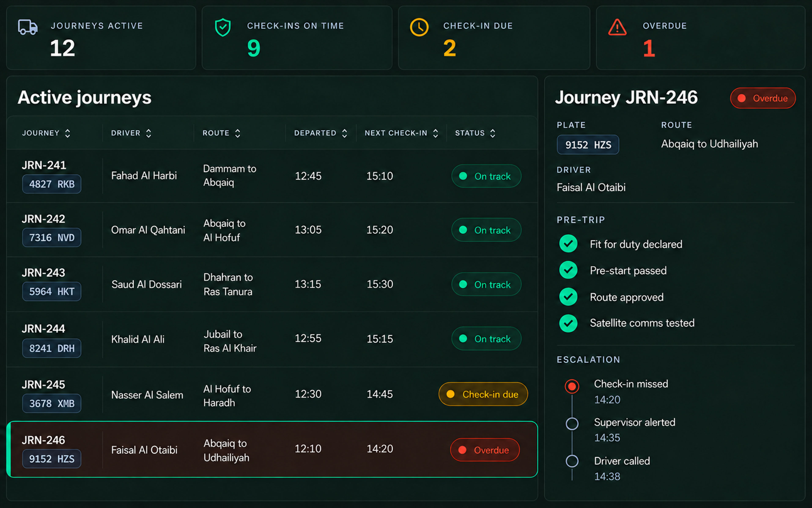
Task: Sort table by Driver column
Action: pyautogui.click(x=148, y=133)
